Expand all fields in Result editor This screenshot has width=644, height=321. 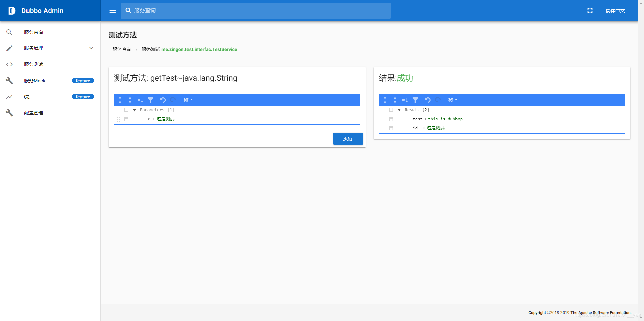(385, 100)
